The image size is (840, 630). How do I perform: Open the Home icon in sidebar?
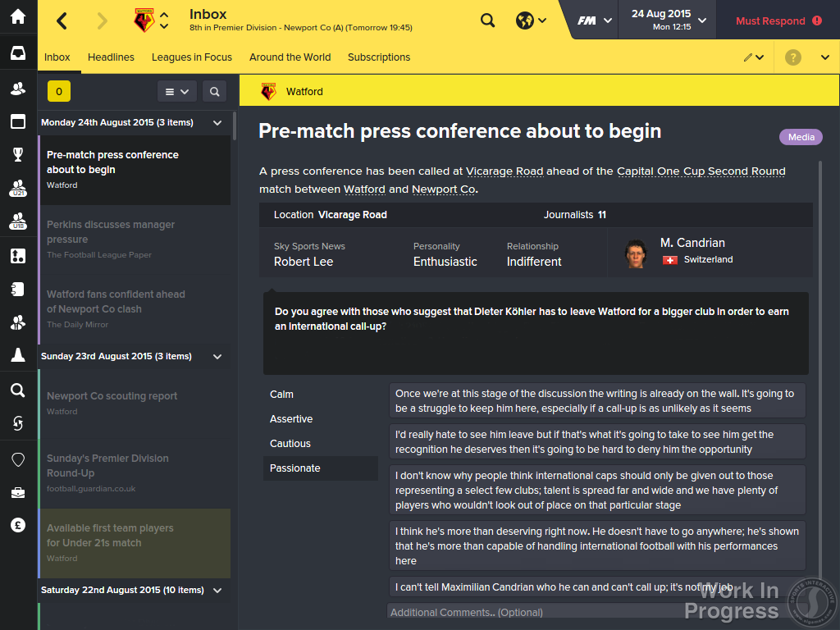pos(18,16)
